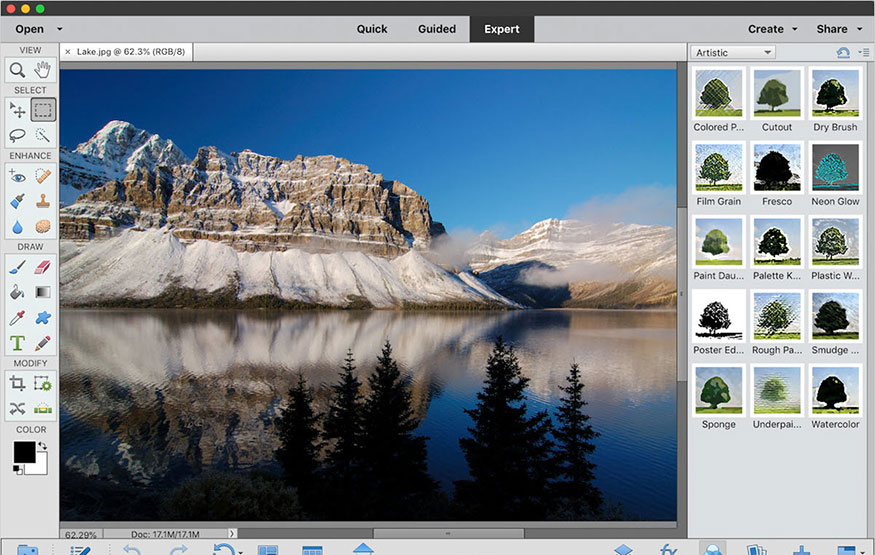875x555 pixels.
Task: Open the fx Effects panel
Action: tap(668, 550)
